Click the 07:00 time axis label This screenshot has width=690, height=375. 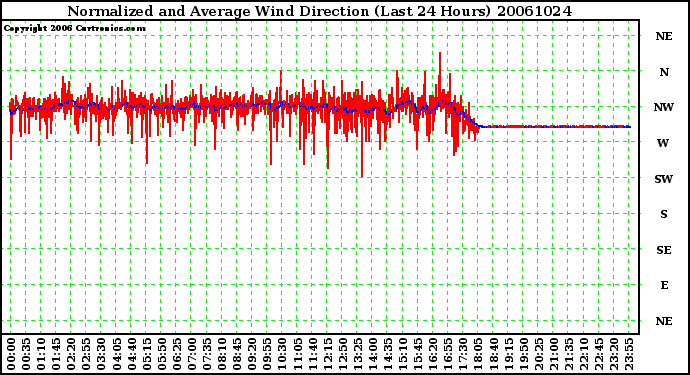tap(192, 354)
